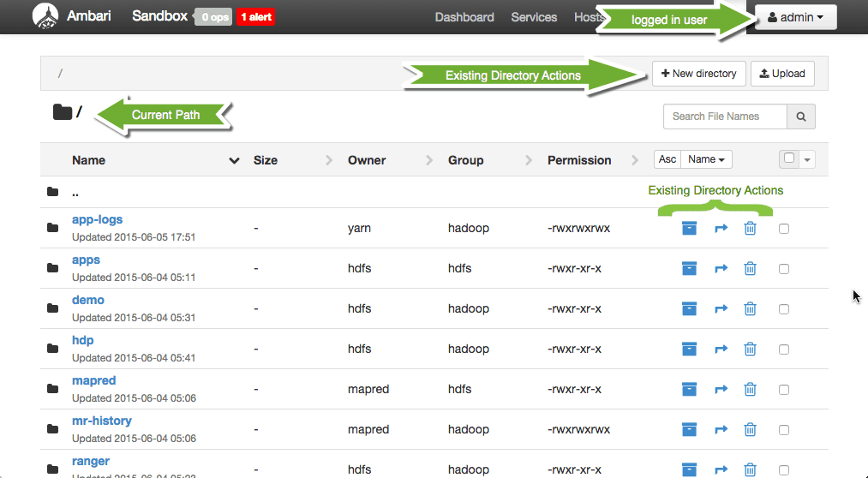Click the current path folder icon
The image size is (868, 478).
pyautogui.click(x=63, y=111)
